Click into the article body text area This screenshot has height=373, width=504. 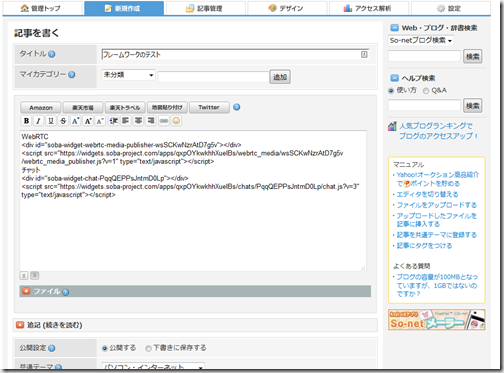[x=193, y=201]
